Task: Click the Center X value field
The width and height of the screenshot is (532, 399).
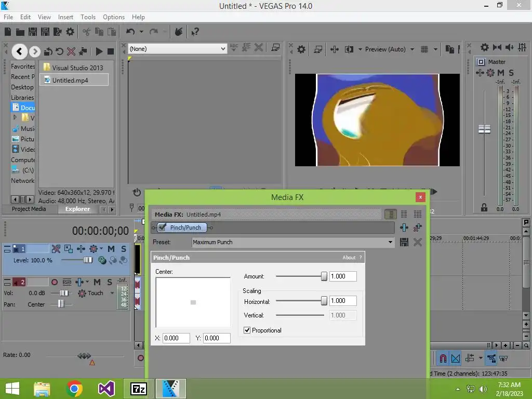Action: pos(176,338)
